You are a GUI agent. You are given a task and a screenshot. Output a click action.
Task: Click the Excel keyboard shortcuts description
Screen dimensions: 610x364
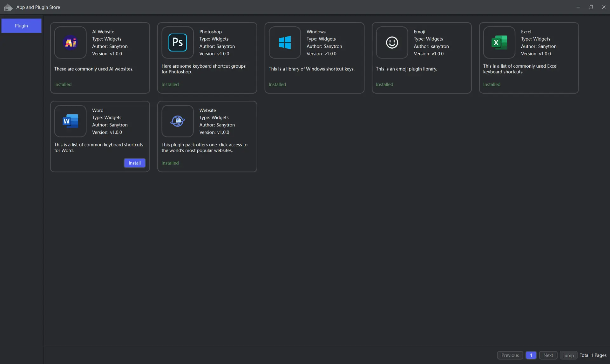520,69
